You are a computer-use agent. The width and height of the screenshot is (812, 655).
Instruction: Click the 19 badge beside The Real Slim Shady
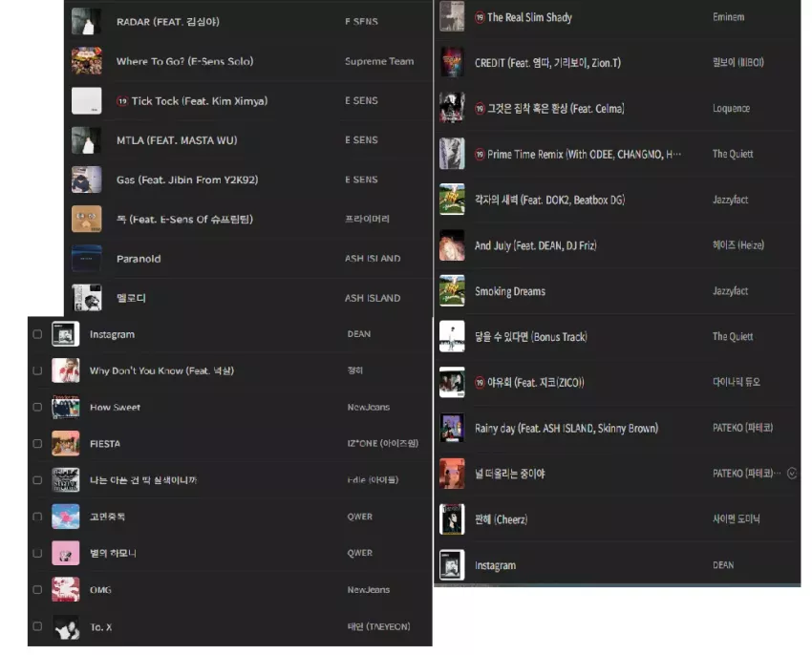pos(480,17)
